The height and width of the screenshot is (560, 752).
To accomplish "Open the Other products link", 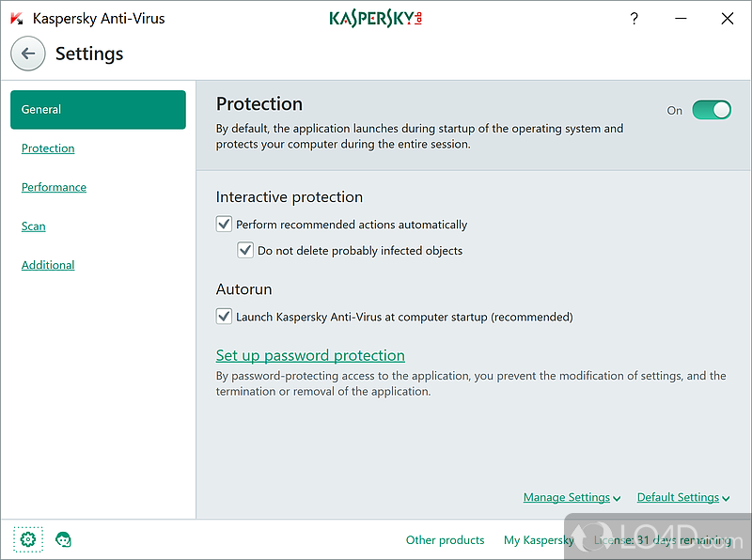I will (x=445, y=540).
